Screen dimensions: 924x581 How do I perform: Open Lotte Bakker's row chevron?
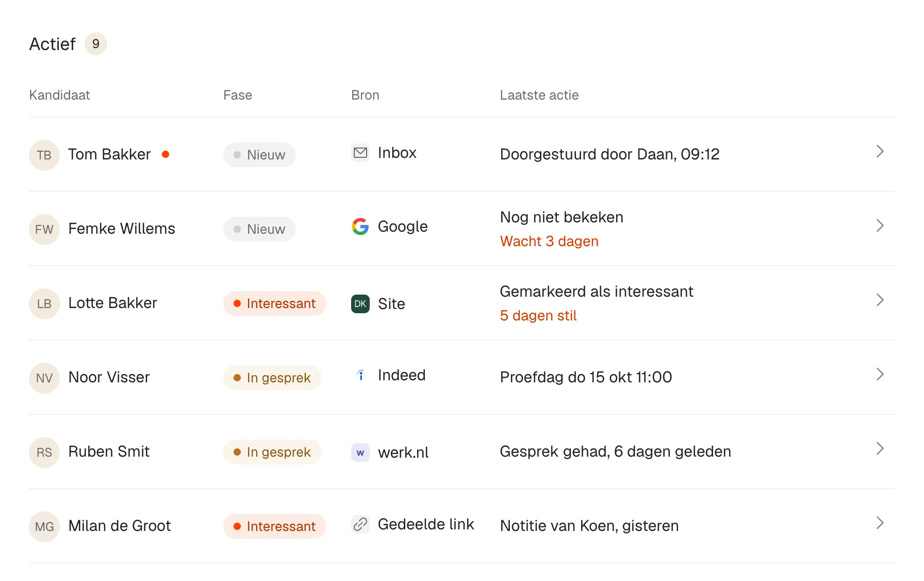click(x=880, y=300)
